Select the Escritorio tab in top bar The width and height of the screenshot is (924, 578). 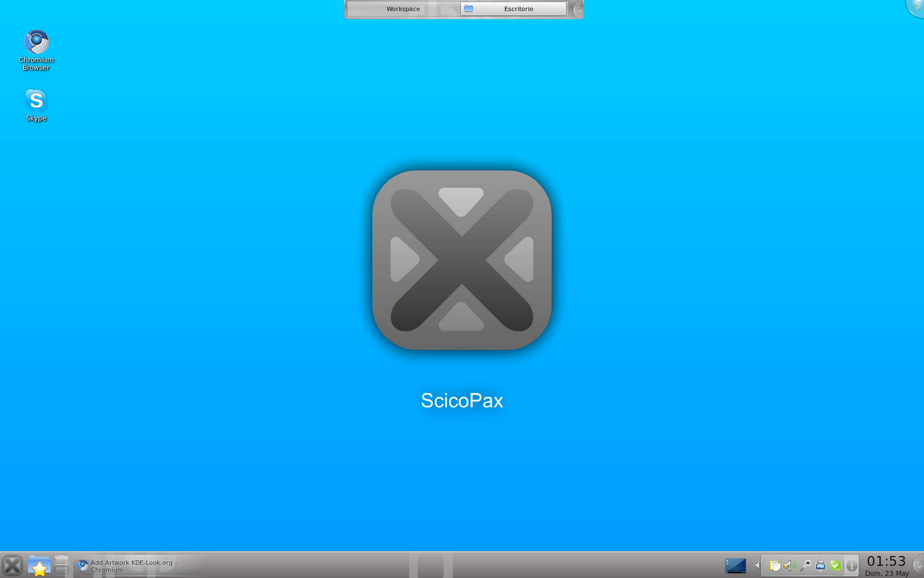pos(513,9)
